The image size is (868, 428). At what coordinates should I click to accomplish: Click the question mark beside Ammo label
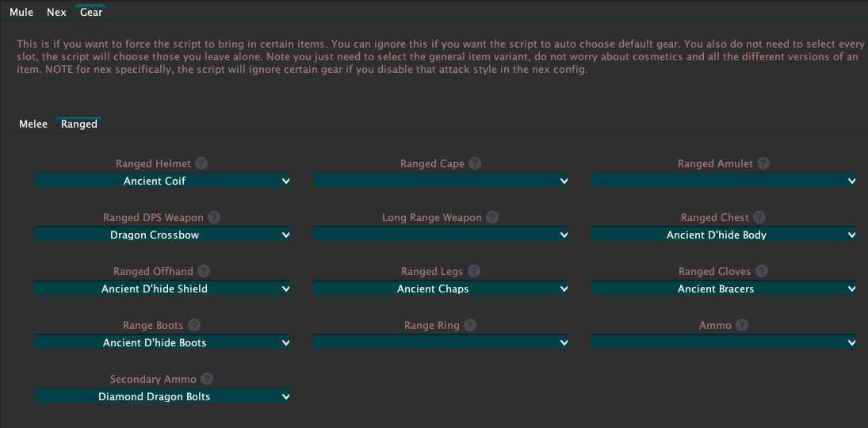(x=742, y=325)
